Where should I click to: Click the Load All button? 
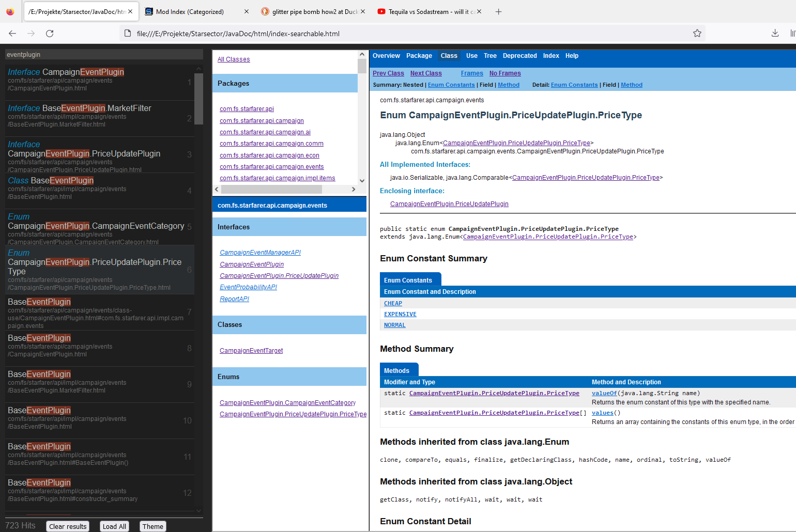114,526
